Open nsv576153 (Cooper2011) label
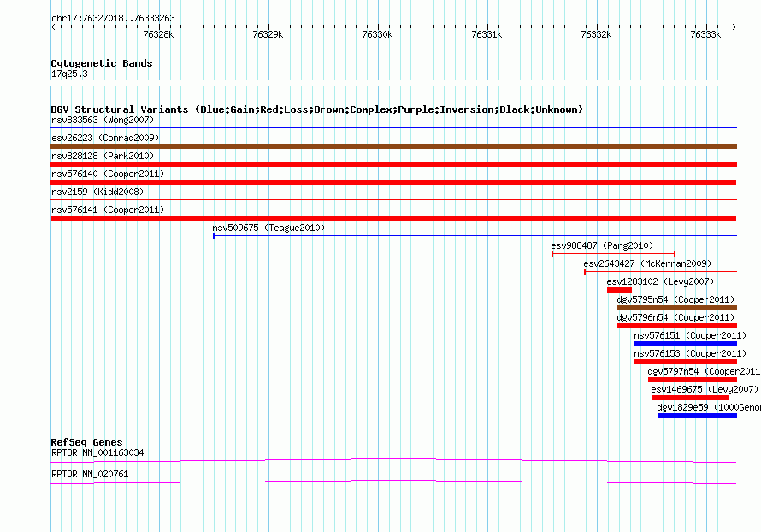The image size is (761, 532). click(690, 353)
